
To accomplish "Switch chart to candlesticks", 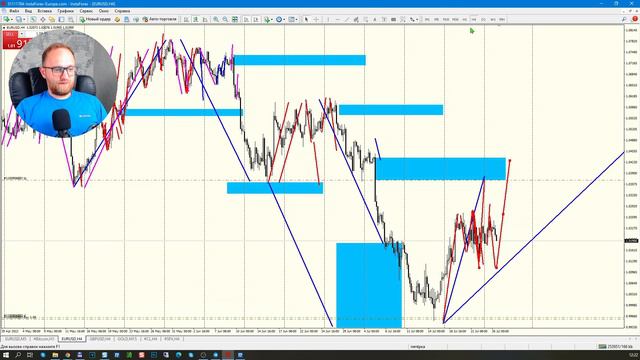I will pos(196,19).
